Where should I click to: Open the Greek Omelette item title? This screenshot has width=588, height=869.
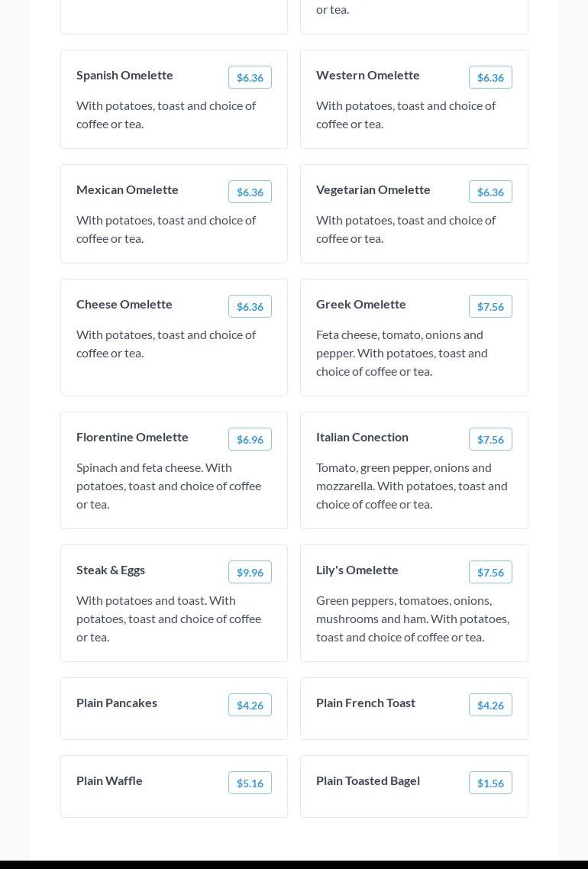361,304
